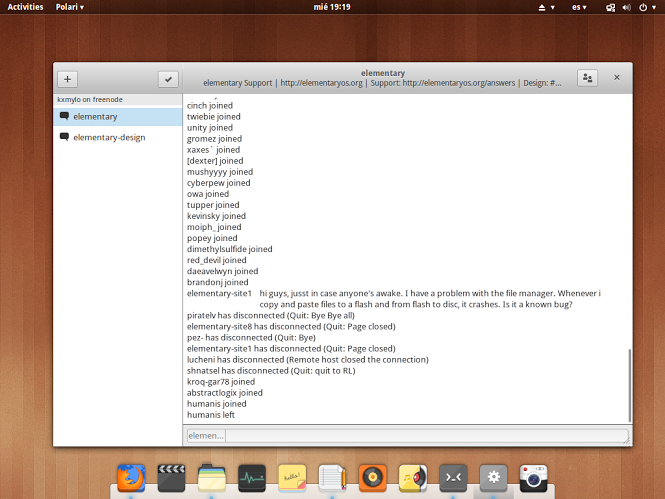
Task: Click the plus button to join a room
Action: [67, 79]
